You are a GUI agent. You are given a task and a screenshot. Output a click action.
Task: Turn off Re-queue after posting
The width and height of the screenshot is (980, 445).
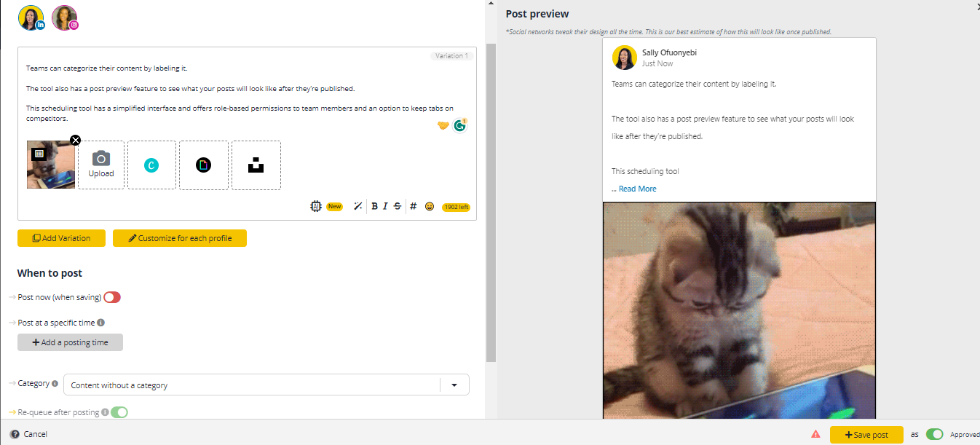(119, 412)
